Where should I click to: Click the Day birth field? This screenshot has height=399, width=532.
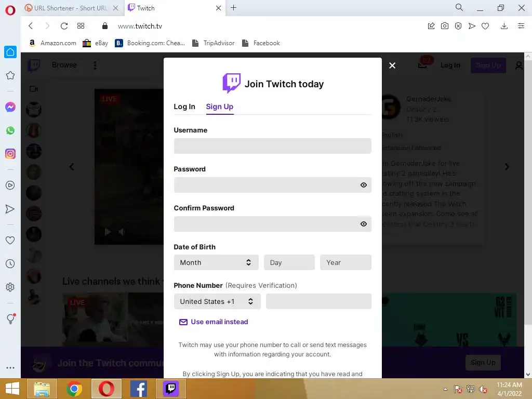(x=289, y=262)
